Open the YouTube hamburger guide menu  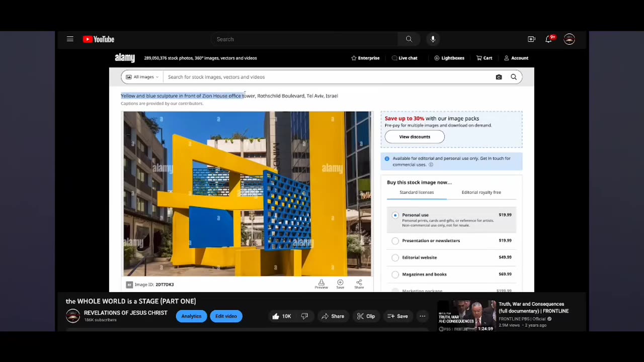(x=70, y=39)
